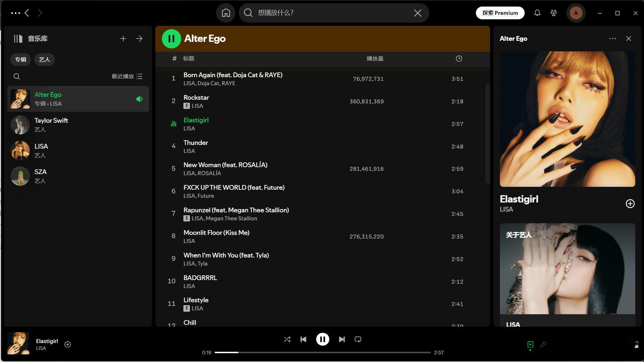Screen dimensions: 644x362
Task: Open Future artist link under track 6
Action: pos(206,196)
